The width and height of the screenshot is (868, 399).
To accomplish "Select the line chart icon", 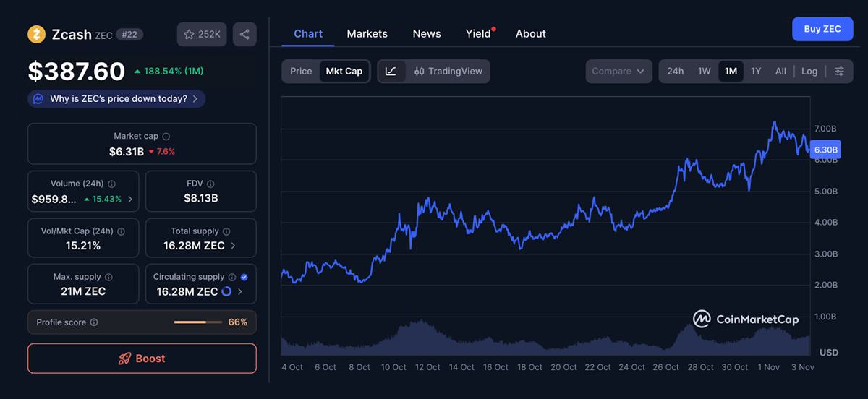I will point(391,72).
